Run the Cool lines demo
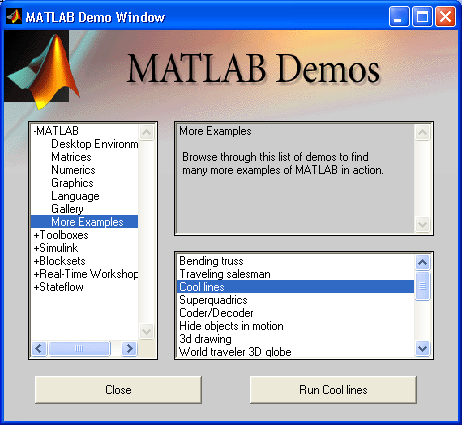This screenshot has width=462, height=425. pos(333,390)
